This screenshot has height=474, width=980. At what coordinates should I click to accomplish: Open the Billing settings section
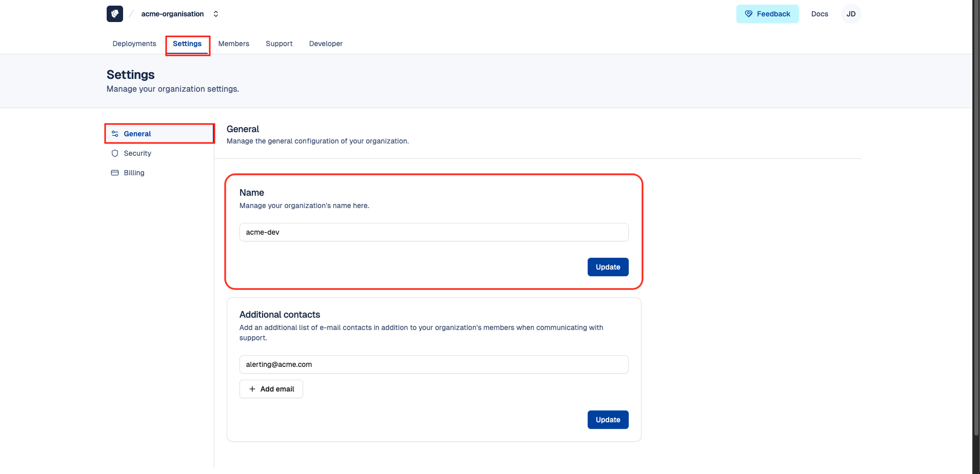(134, 173)
